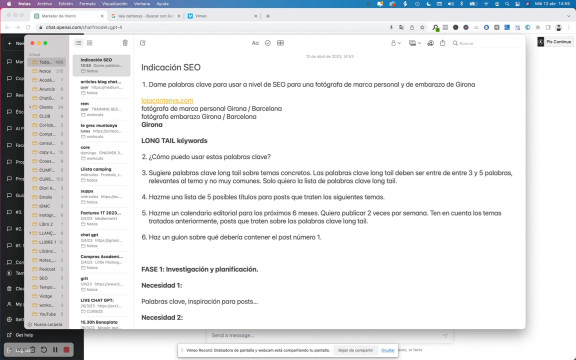Open the 'Llista camping' note
Screen dimensions: 576x360
[101, 174]
